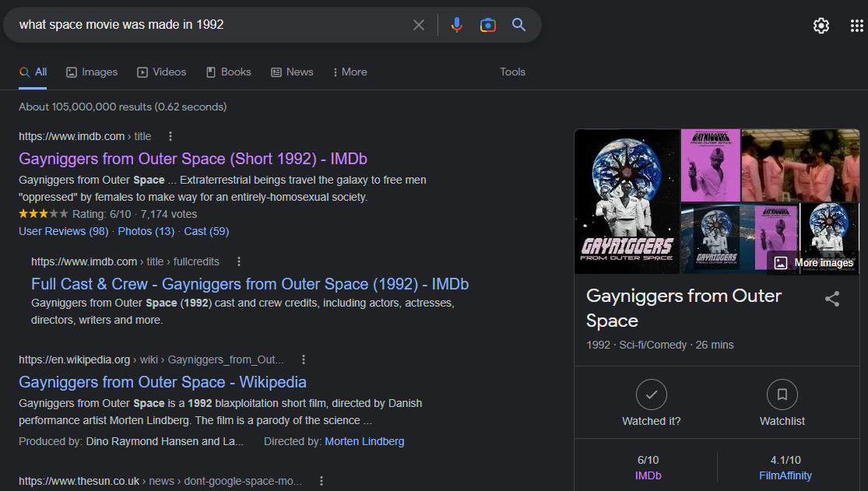Viewport: 868px width, 491px height.
Task: Open three-dot menu beside imdb.com fullcredits result
Action: [x=238, y=261]
